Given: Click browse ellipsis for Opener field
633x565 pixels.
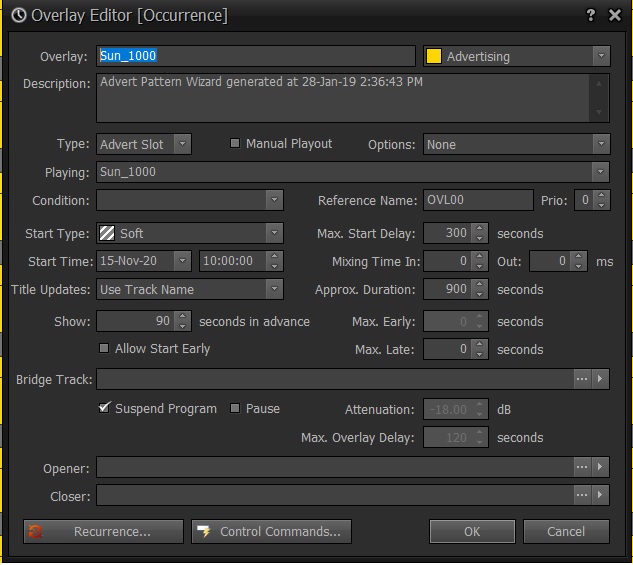Looking at the screenshot, I should 582,467.
